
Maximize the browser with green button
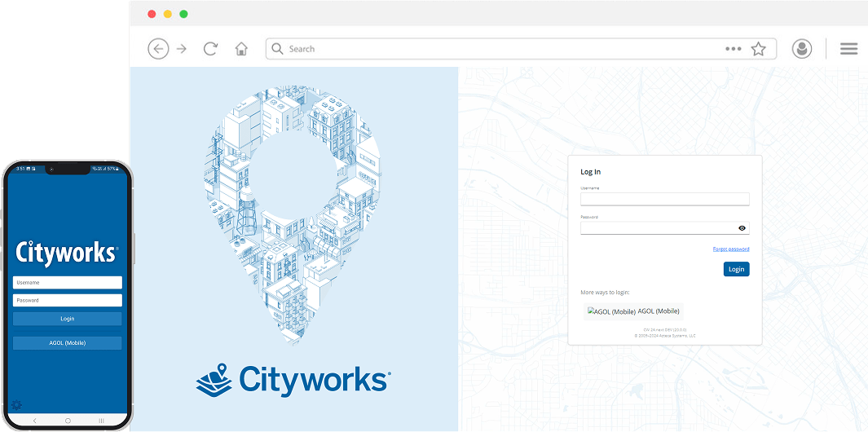point(183,14)
